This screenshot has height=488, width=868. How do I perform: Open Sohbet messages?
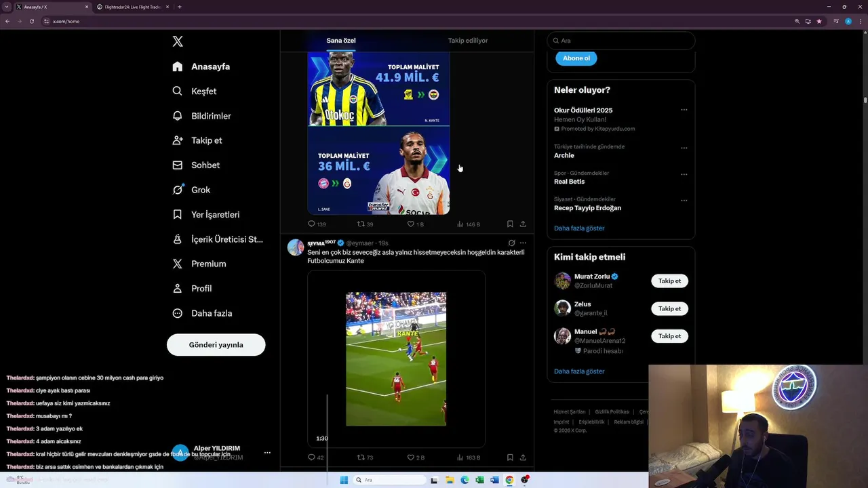point(196,165)
